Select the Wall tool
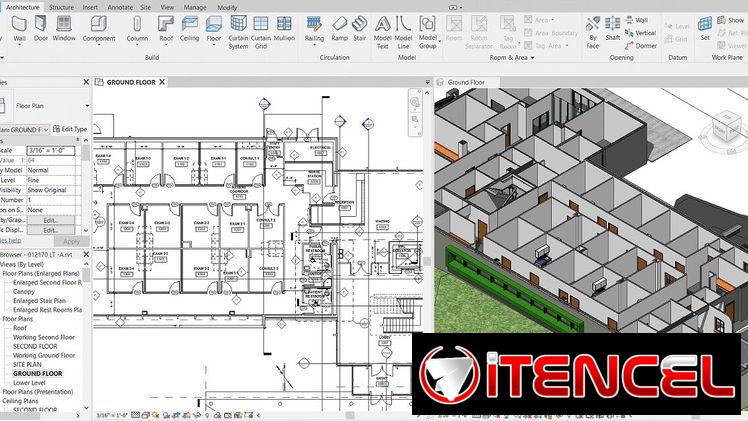748x421 pixels. 19,29
